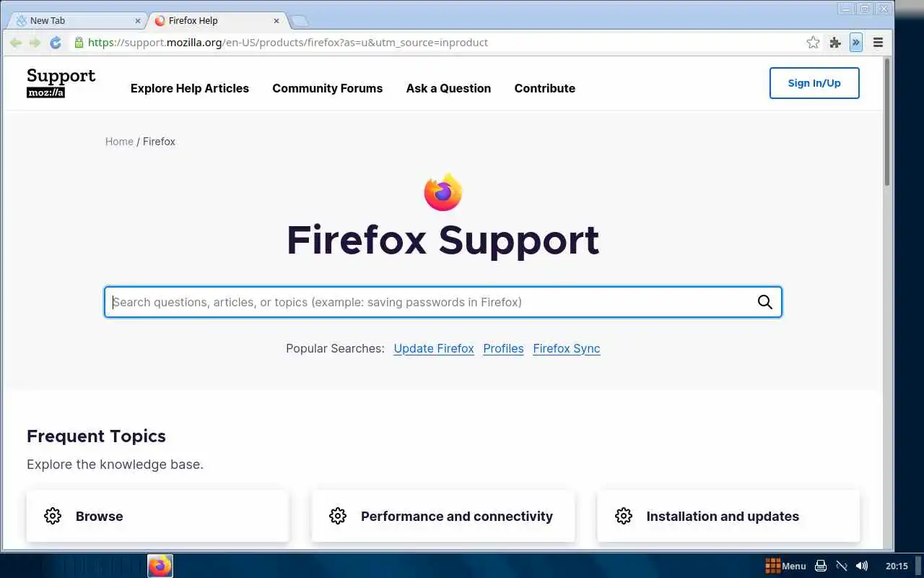Screen dimensions: 924x578
Task: Bookmark this page with the star icon
Action: pyautogui.click(x=813, y=43)
